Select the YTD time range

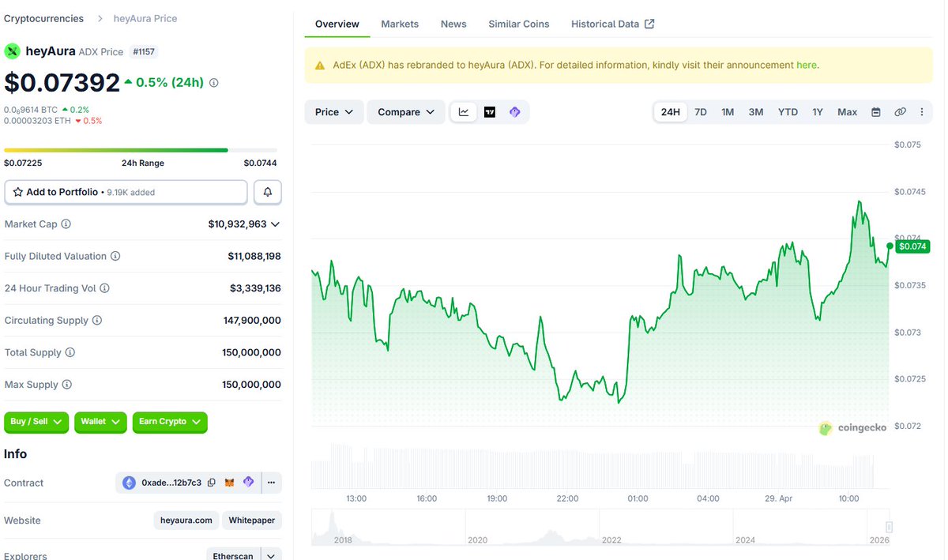pyautogui.click(x=788, y=112)
